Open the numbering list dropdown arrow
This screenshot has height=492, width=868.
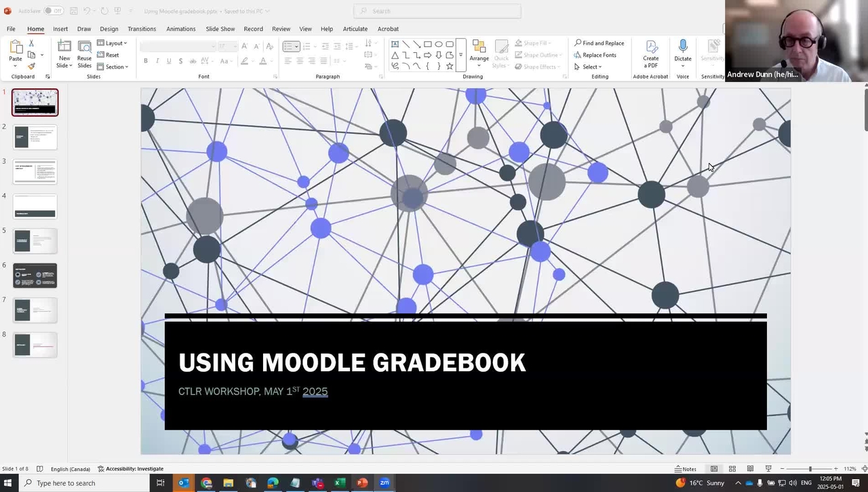click(317, 46)
